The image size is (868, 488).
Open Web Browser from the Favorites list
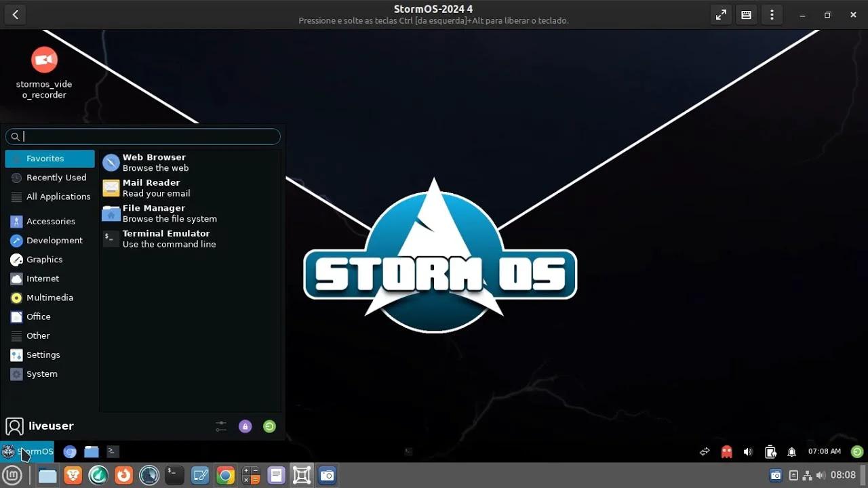coord(154,162)
